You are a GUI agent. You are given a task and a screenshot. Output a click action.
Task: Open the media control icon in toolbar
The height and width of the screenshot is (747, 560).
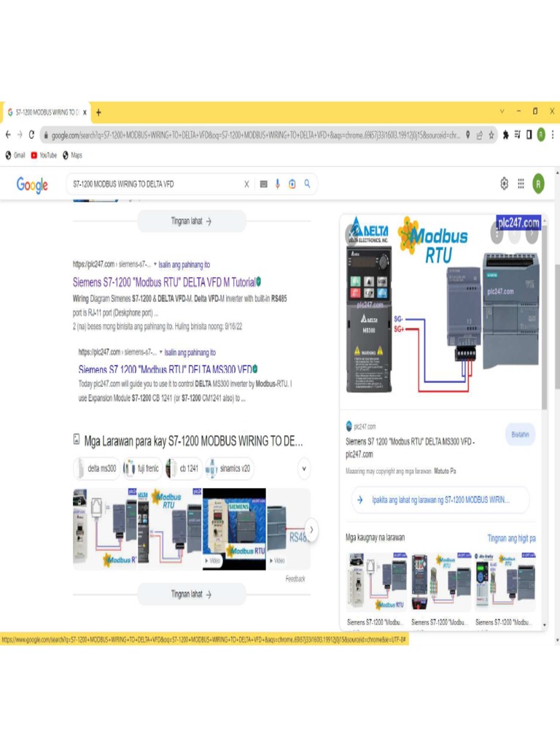point(517,135)
